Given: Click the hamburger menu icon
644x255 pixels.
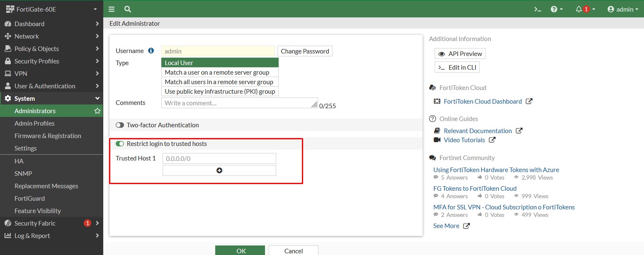Looking at the screenshot, I should coord(112,9).
